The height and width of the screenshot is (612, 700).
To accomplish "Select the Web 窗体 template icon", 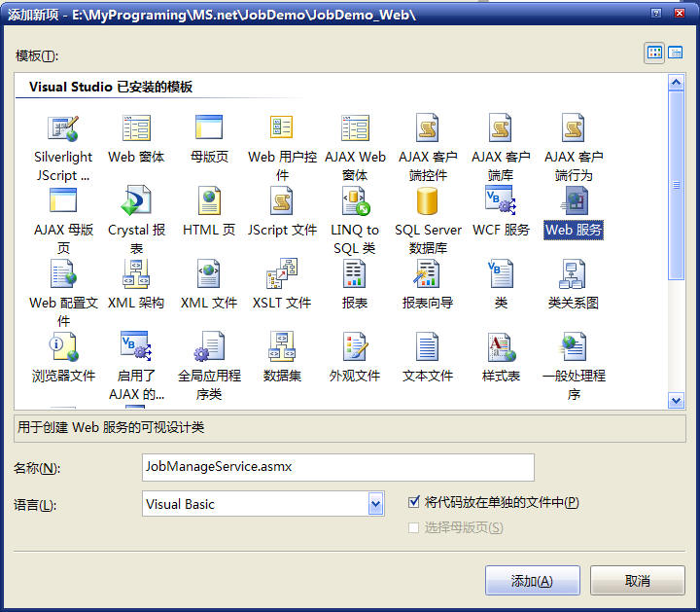I will (x=136, y=127).
